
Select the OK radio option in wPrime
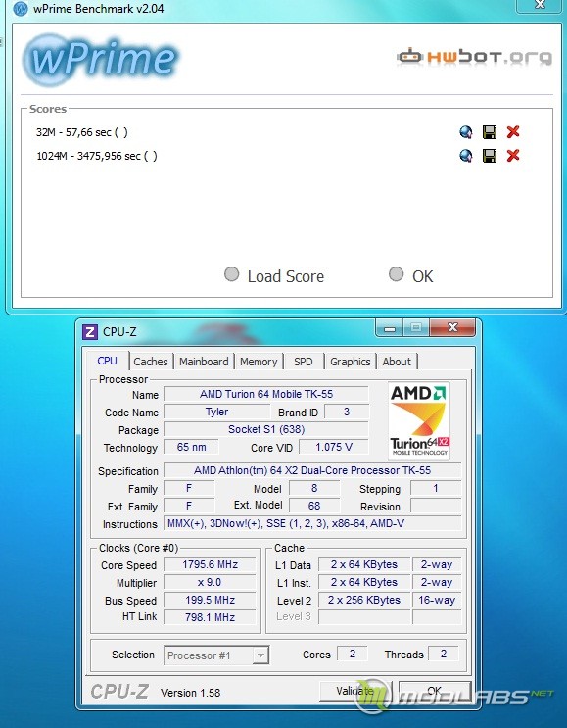[396, 274]
